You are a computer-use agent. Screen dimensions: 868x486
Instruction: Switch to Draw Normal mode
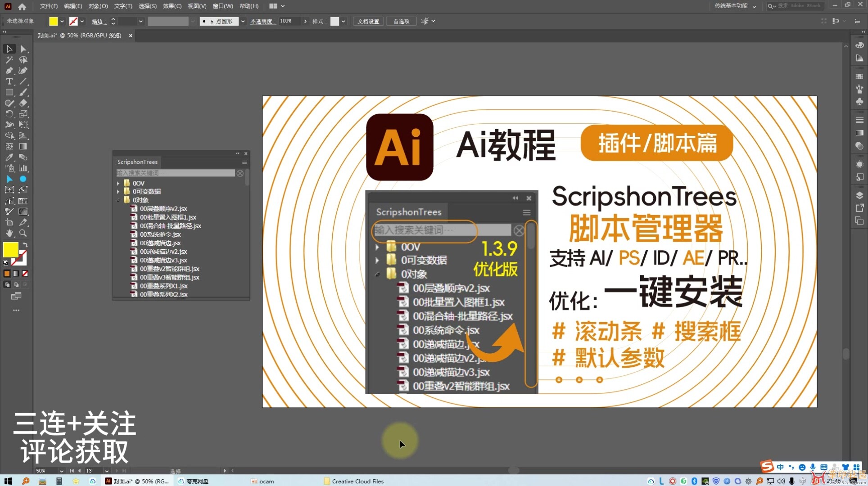[7, 284]
